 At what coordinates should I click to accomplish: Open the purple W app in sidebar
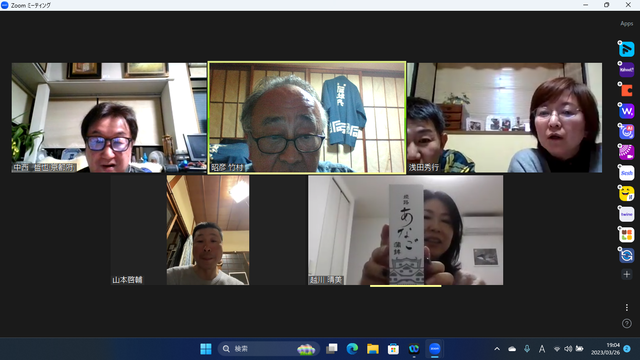pos(627,111)
